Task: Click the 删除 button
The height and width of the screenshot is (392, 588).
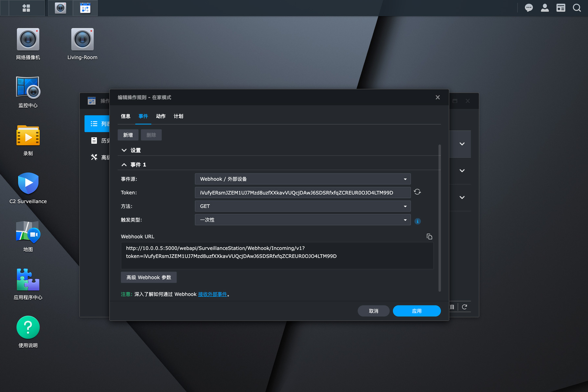Action: tap(151, 135)
